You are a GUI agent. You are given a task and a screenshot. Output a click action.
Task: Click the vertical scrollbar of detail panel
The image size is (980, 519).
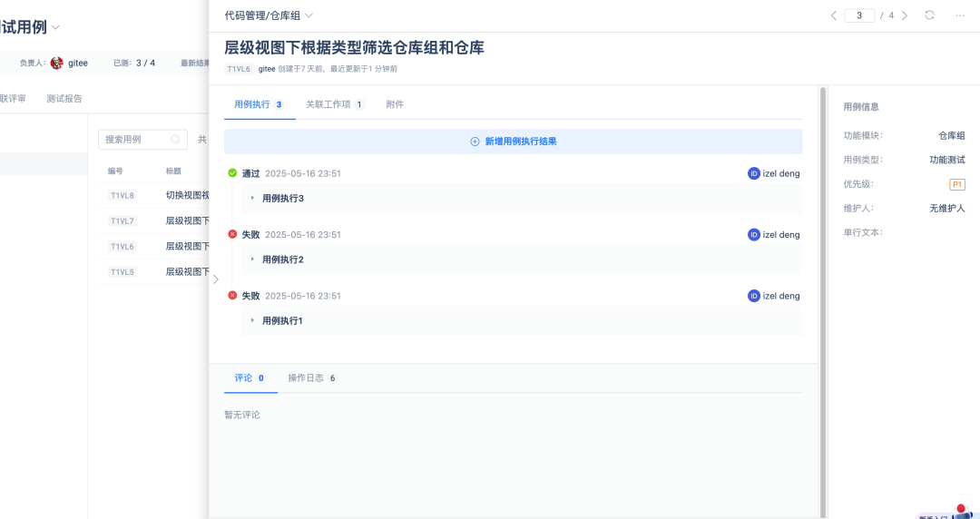click(x=823, y=272)
